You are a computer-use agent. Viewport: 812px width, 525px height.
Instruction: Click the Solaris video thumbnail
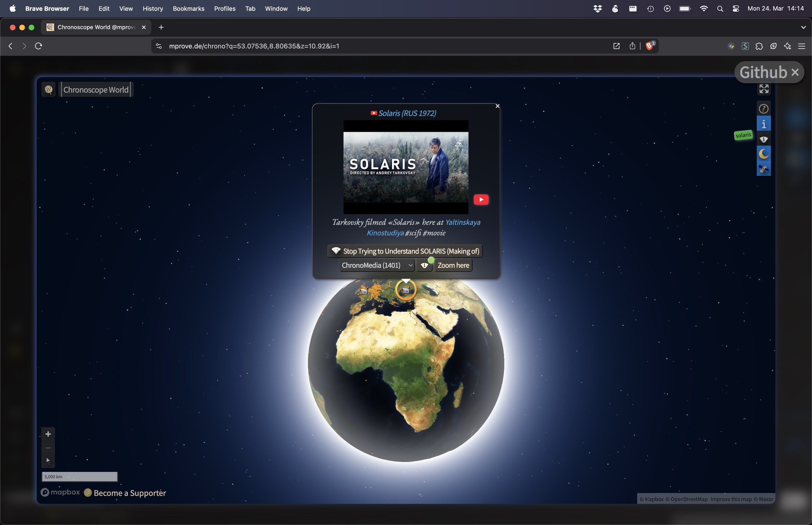pyautogui.click(x=406, y=167)
